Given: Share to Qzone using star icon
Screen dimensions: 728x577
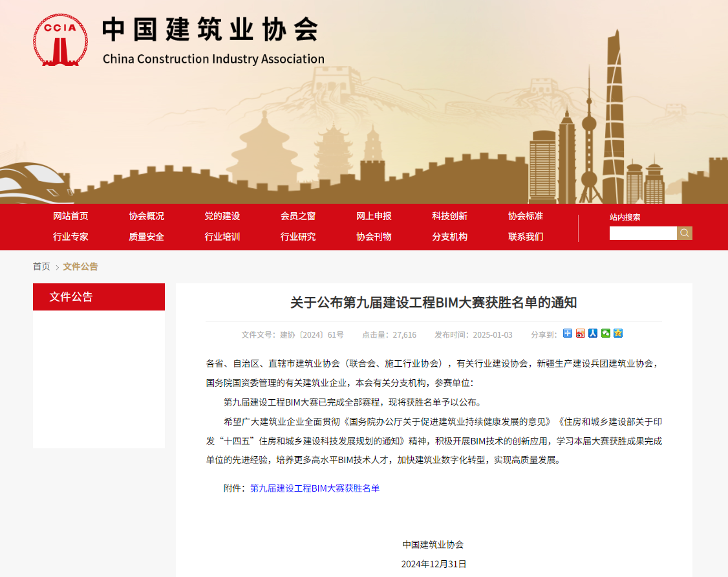Looking at the screenshot, I should (617, 333).
